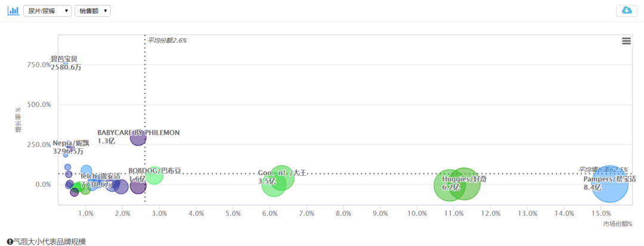Click the 气泡大小代表品牌规模 note text
This screenshot has width=644, height=246.
[49, 242]
